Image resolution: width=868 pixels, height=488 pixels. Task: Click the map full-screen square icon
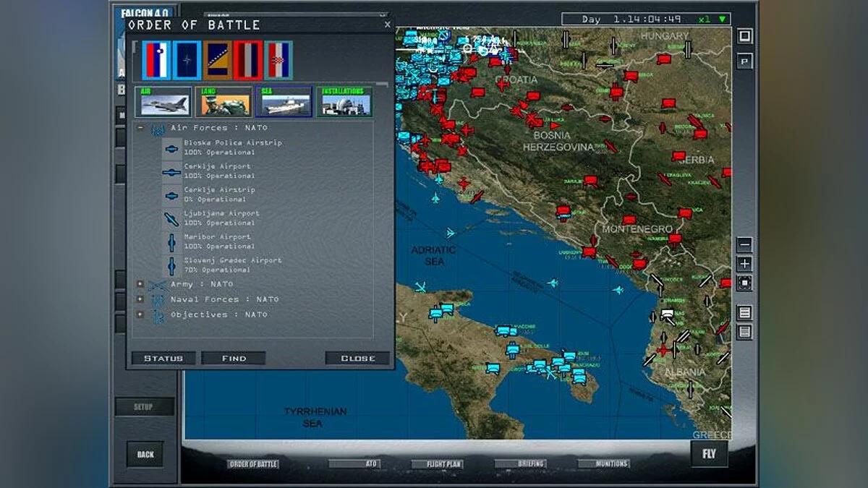point(745,36)
